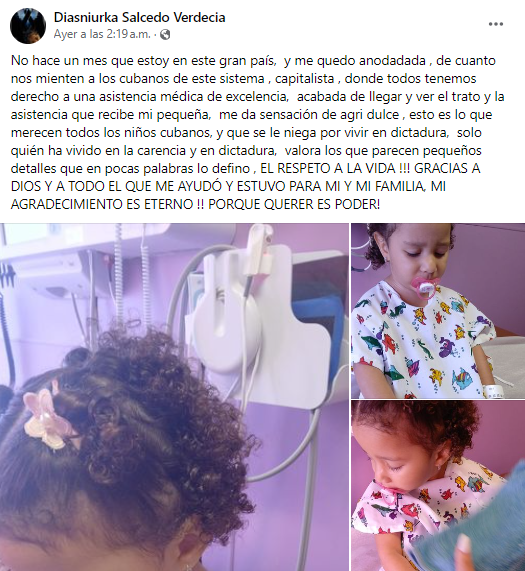
Task: Open Diasniurka Salcedo Verdecia's profile name
Action: (139, 17)
